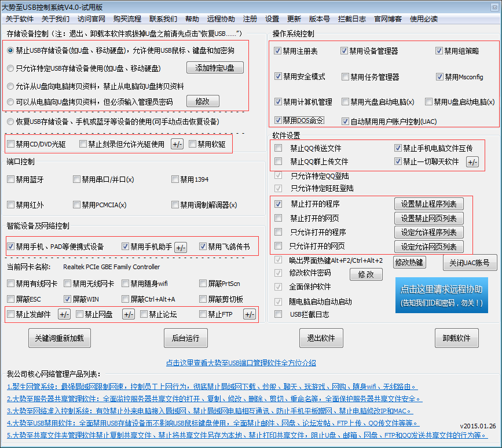This screenshot has width=502, height=448.
Task: Uncheck the 禁用手机助手 checkbox
Action: point(125,247)
